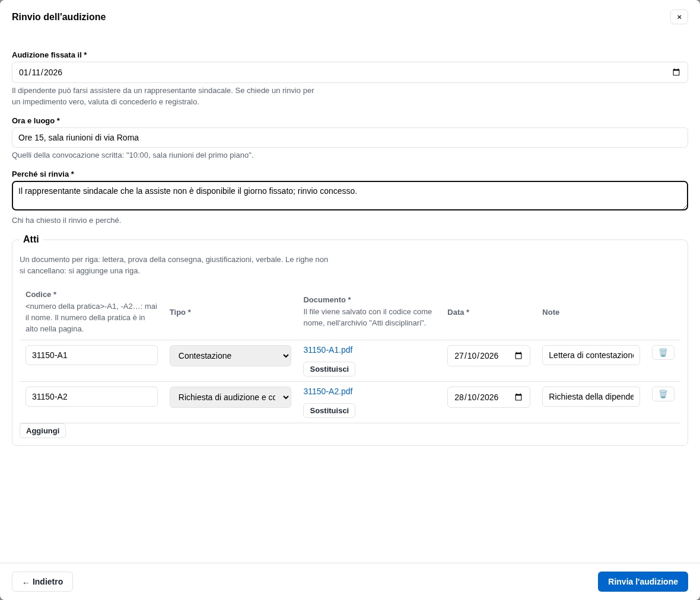Open calendar icon for date 27/10/2026
700x600 pixels.
[x=518, y=356]
